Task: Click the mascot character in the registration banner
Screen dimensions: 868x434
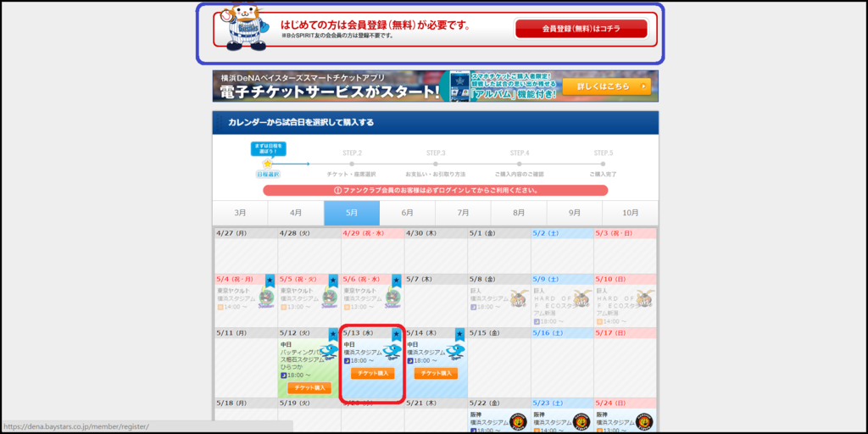Action: [245, 27]
